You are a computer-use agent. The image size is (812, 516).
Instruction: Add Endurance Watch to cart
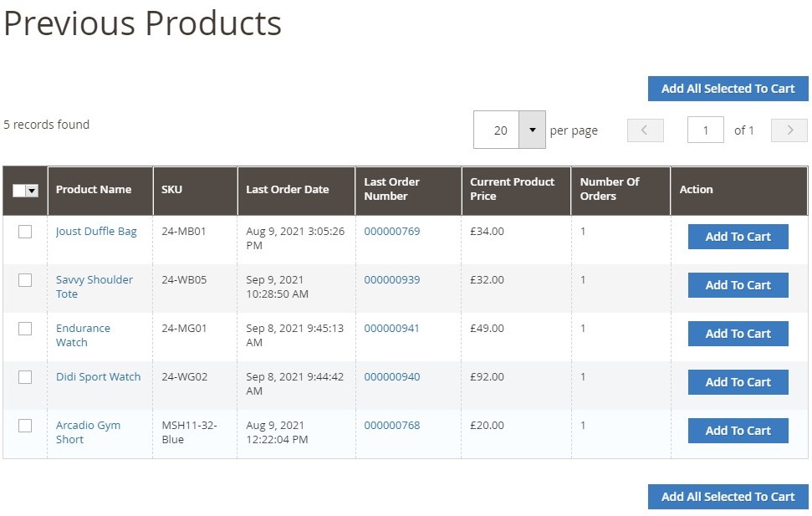coord(738,334)
